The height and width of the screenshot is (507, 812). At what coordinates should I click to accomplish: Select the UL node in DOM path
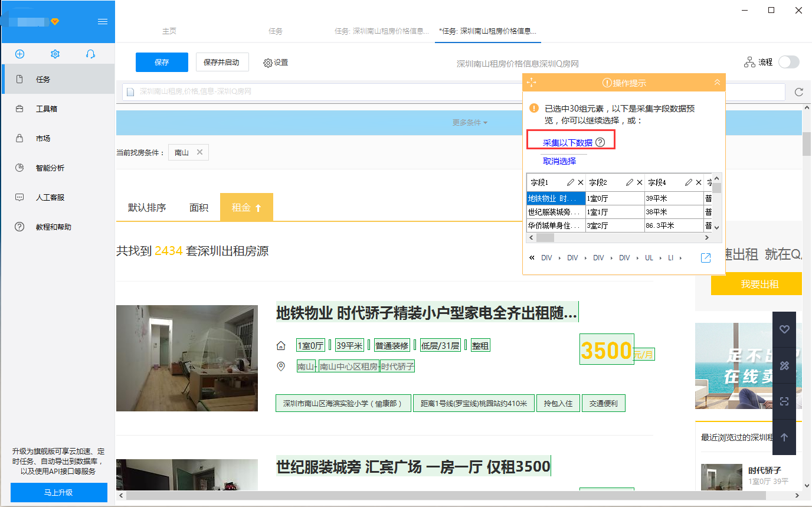point(649,258)
